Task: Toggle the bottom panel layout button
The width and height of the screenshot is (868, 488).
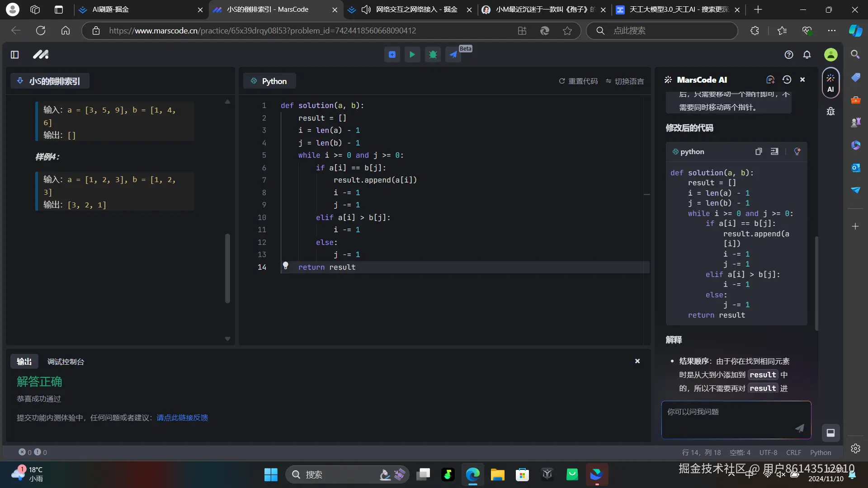Action: coord(830,433)
